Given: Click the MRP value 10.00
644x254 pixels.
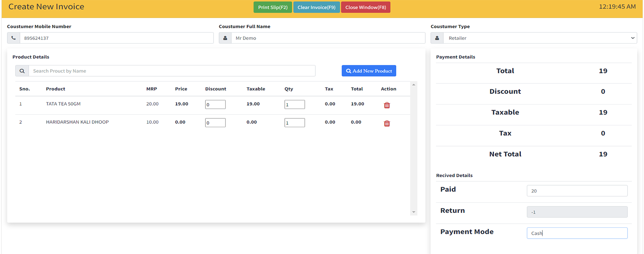Looking at the screenshot, I should tap(152, 122).
